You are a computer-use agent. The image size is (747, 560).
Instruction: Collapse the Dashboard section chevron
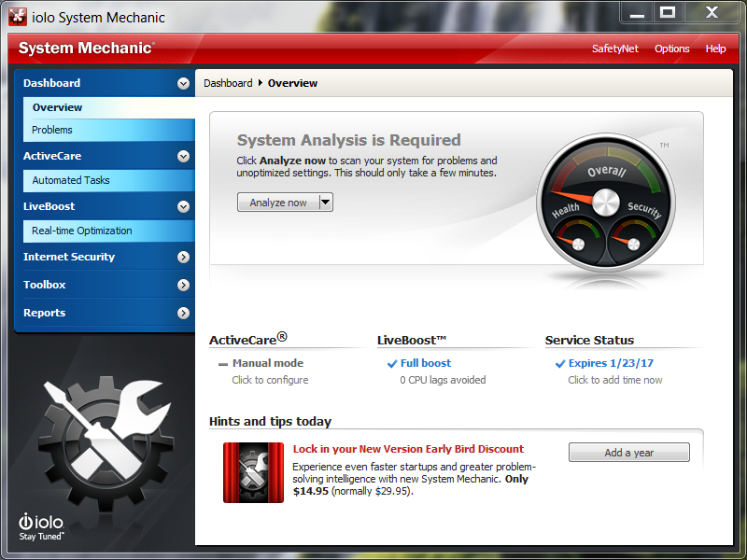[x=183, y=83]
